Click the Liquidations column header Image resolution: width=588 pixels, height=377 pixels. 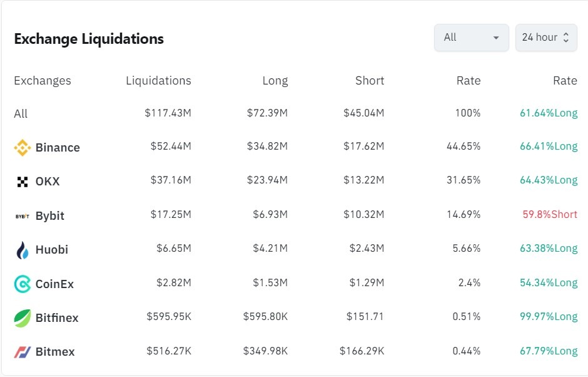tap(158, 81)
